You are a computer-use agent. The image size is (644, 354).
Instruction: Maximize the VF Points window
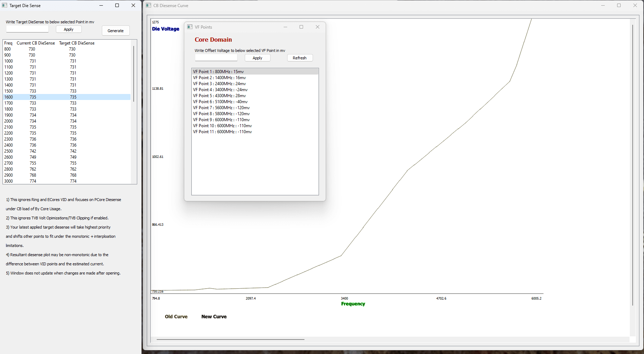(x=301, y=27)
